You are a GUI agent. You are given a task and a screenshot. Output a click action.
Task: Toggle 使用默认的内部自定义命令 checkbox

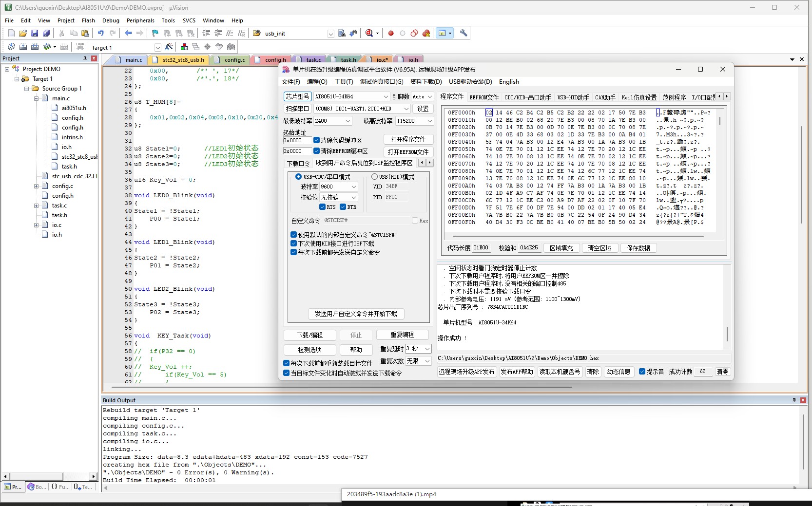[x=293, y=235]
